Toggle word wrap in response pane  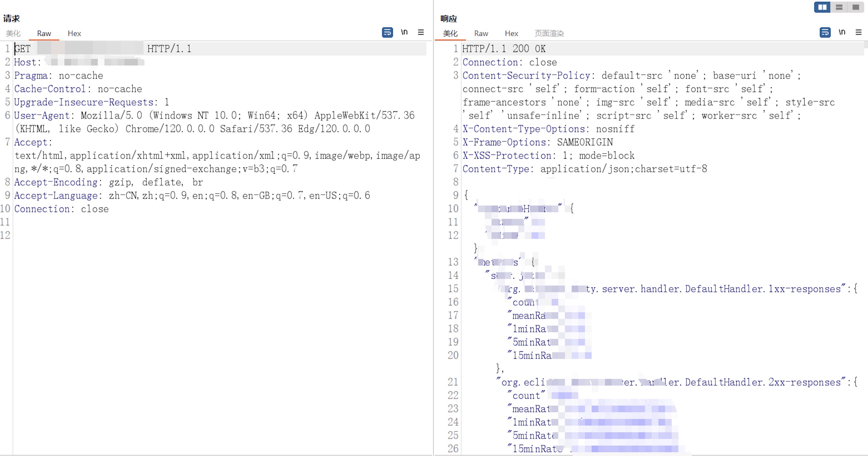click(825, 32)
